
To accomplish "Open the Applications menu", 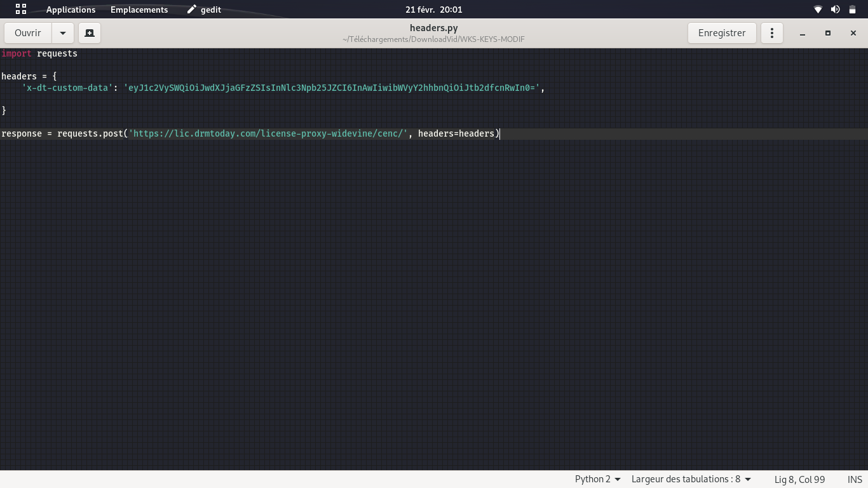I will click(71, 10).
